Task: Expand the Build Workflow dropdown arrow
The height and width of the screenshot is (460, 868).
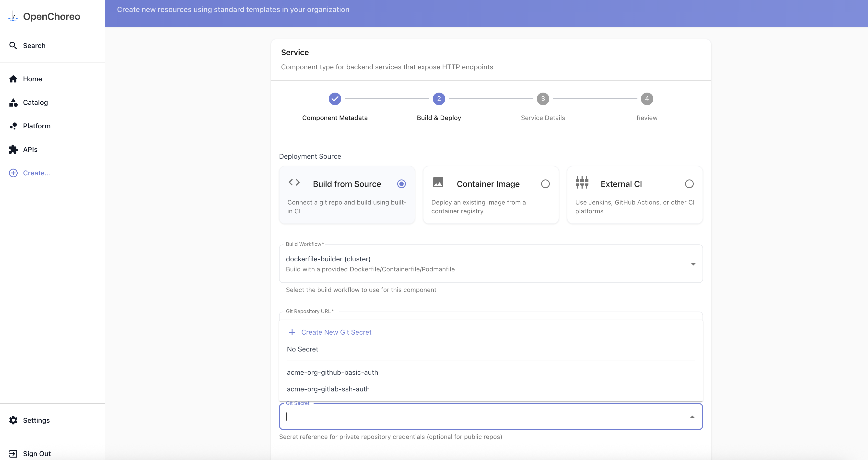Action: pos(693,264)
